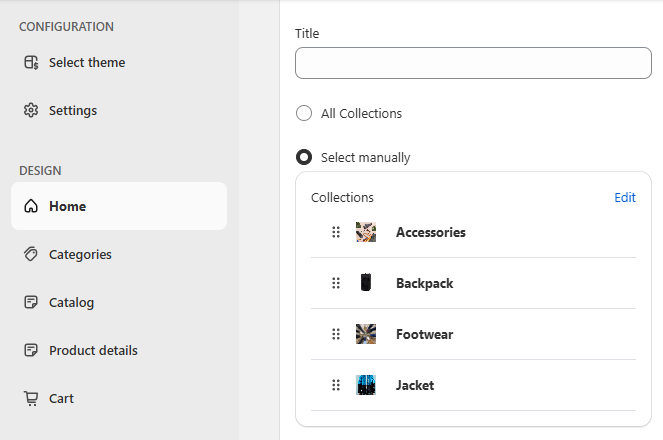Open the Select theme menu item
Screen dimensions: 663x440
(119, 63)
